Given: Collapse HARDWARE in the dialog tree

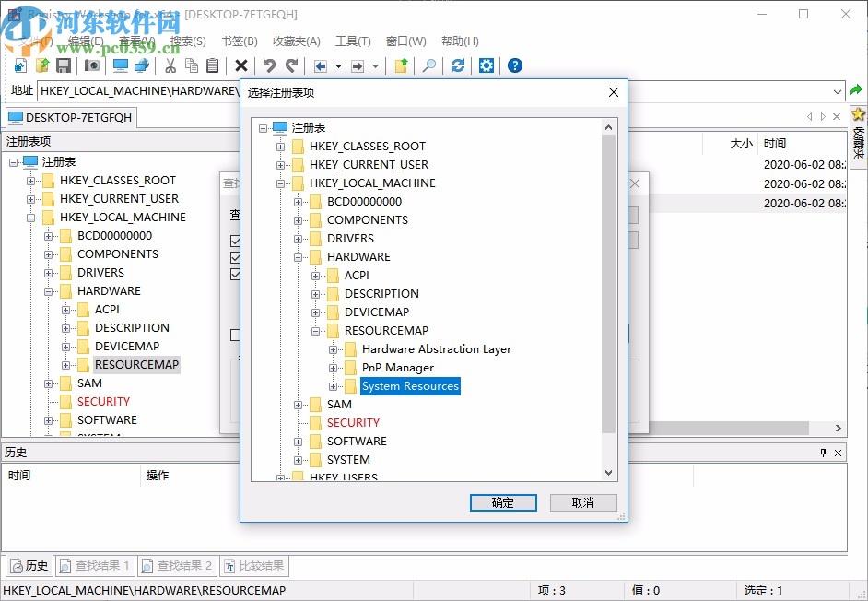Looking at the screenshot, I should (298, 257).
